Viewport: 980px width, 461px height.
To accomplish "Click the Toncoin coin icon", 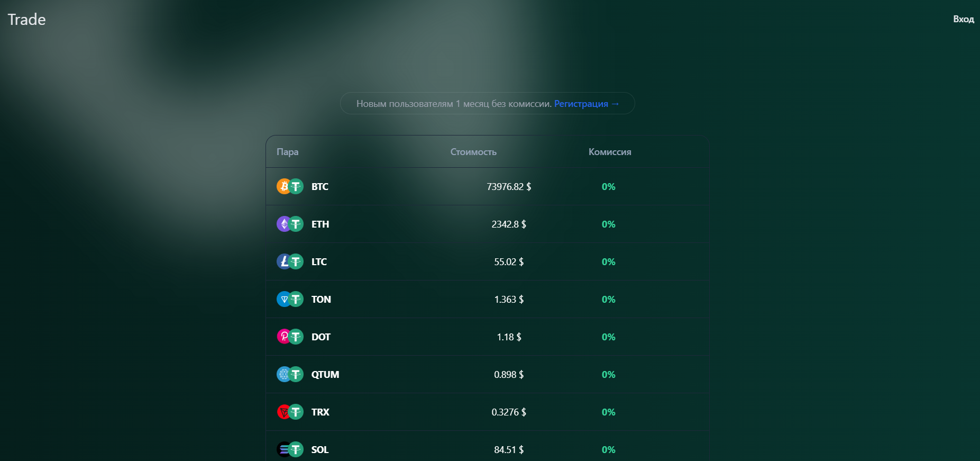I will pos(283,299).
